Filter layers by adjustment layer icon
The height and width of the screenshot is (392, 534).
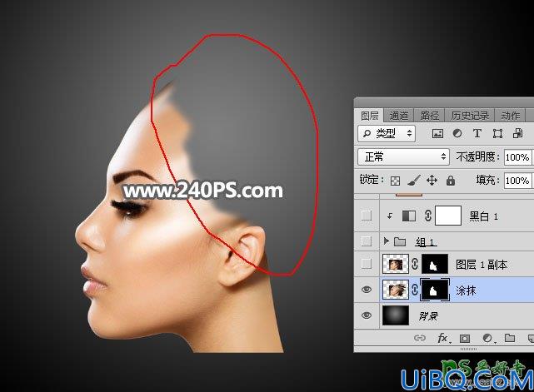[457, 133]
